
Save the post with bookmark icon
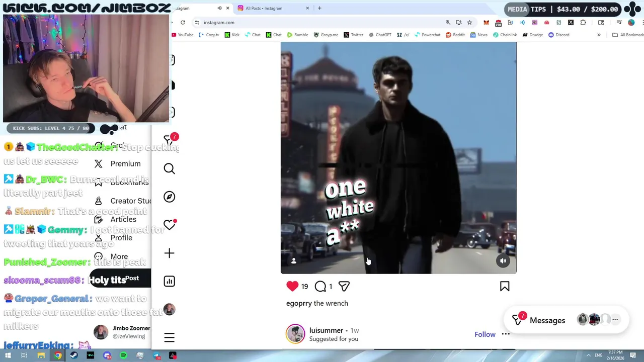point(505,286)
